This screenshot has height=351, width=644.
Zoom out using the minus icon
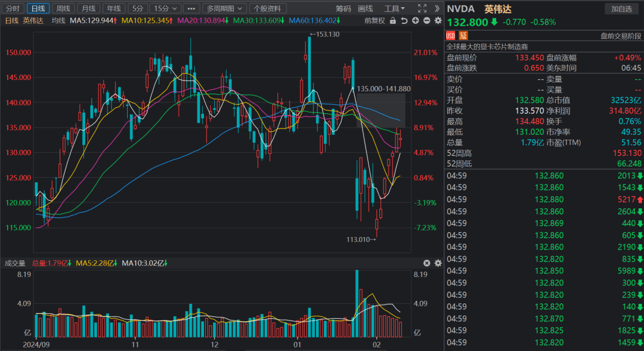(x=426, y=21)
